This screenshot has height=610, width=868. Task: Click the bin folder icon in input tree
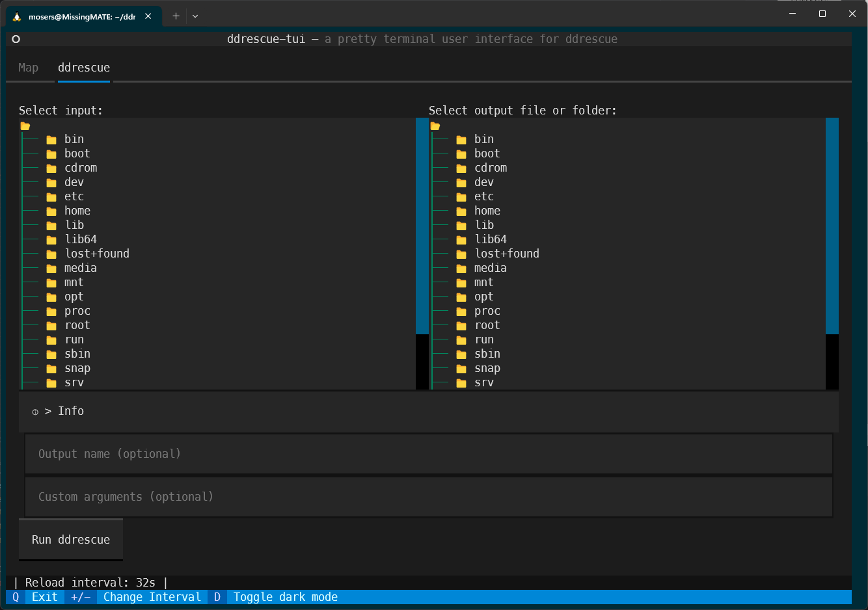(51, 140)
